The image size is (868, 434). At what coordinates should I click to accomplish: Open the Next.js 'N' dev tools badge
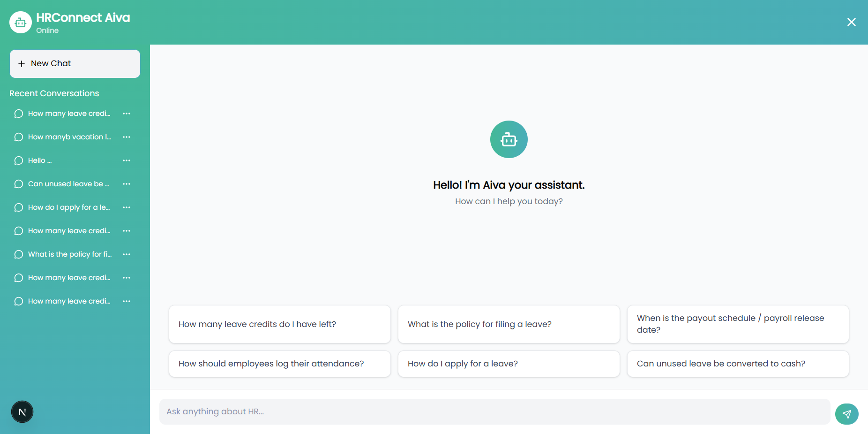(22, 412)
